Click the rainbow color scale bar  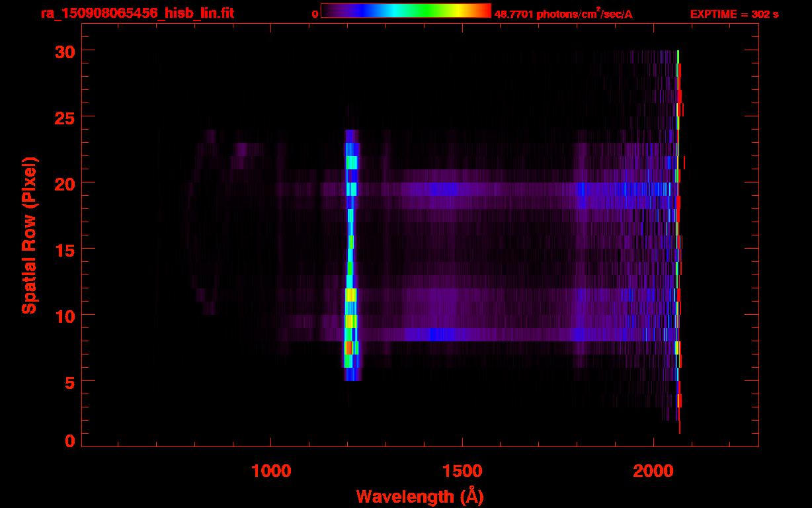405,11
